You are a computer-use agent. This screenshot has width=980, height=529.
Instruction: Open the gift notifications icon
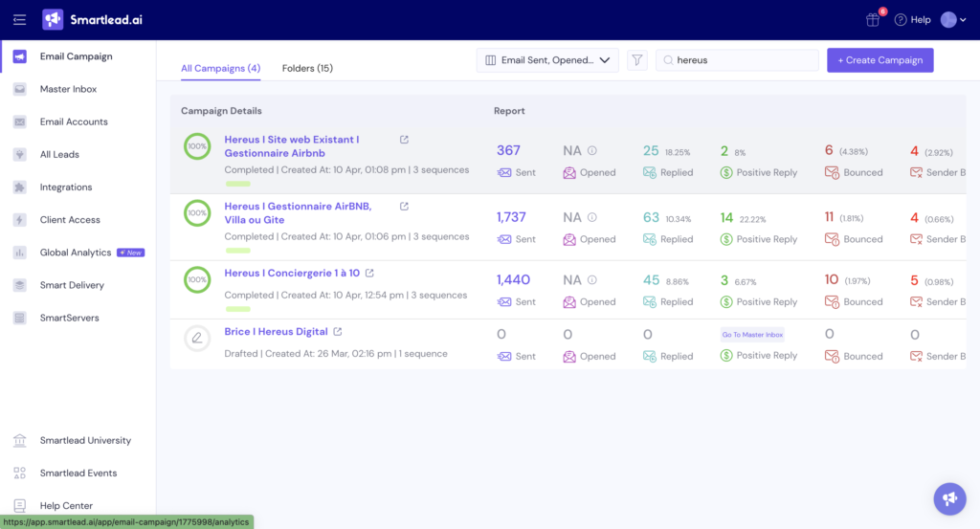[x=872, y=19]
